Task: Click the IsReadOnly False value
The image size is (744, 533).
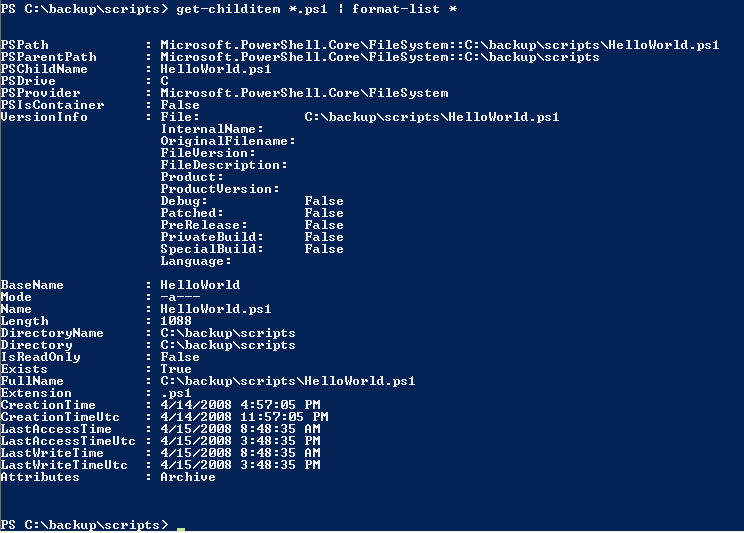Action: pos(179,357)
